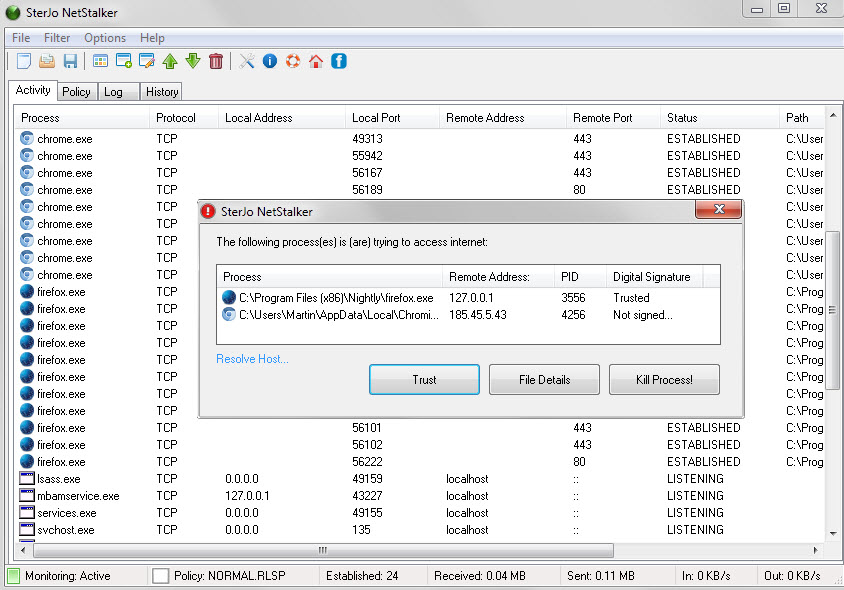This screenshot has height=590, width=844.
Task: Select the firefox.exe row with port 56101
Action: click(x=421, y=428)
